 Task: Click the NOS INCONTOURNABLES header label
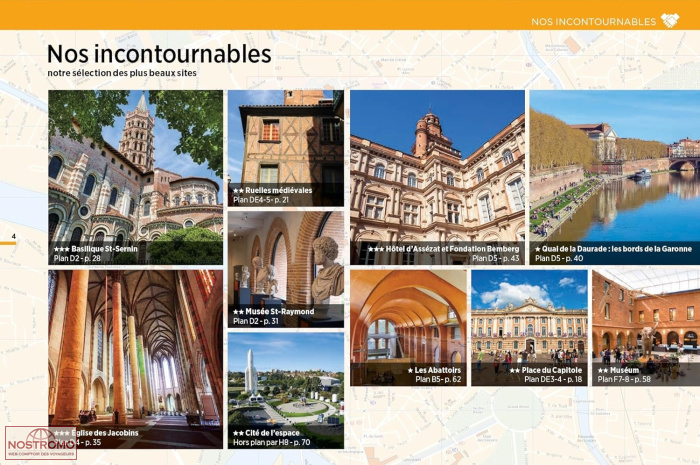593,22
